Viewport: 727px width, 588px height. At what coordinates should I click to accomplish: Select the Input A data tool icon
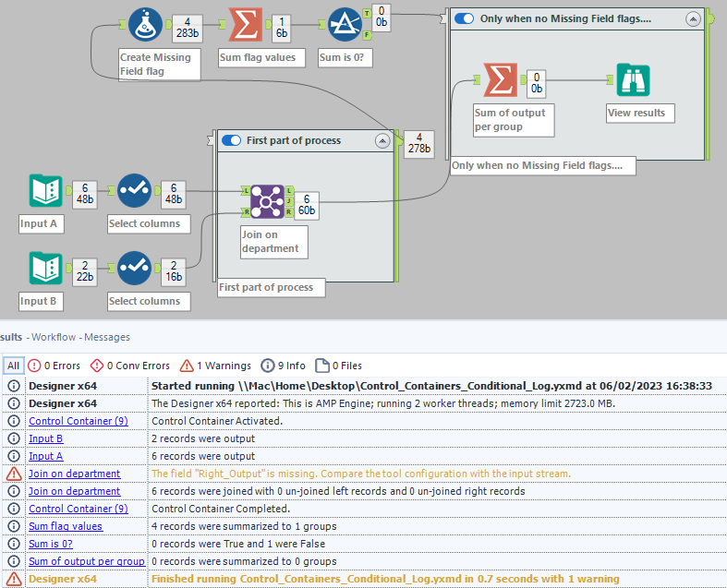[45, 191]
